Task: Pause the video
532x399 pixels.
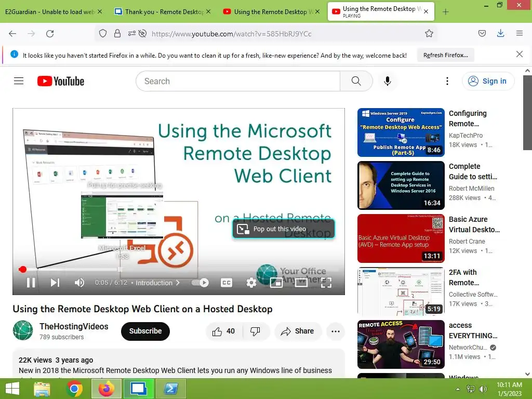Action: click(x=31, y=283)
